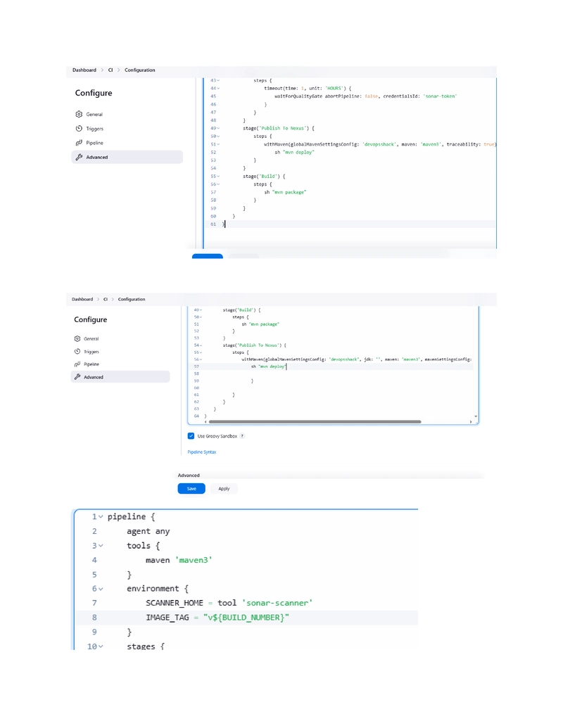563x728 pixels.
Task: Click 'sonar-token' credentials string
Action: tap(440, 96)
